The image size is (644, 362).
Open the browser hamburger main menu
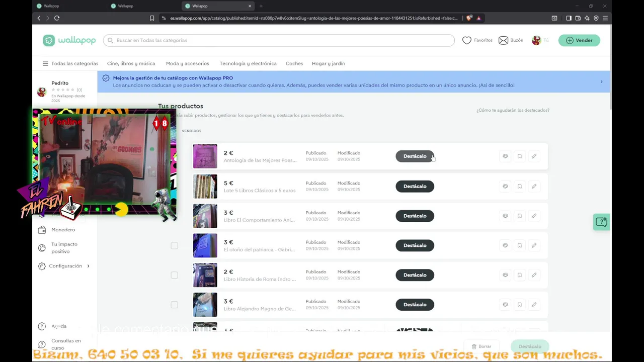click(605, 18)
